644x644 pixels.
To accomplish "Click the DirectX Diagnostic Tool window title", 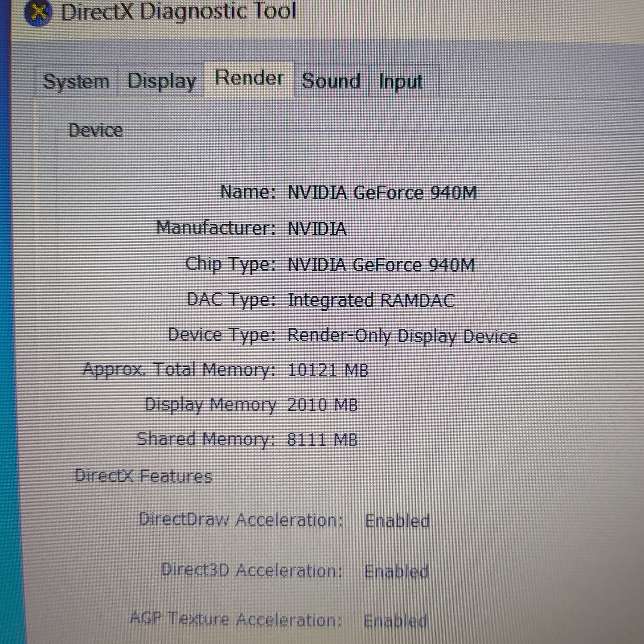I will click(178, 12).
